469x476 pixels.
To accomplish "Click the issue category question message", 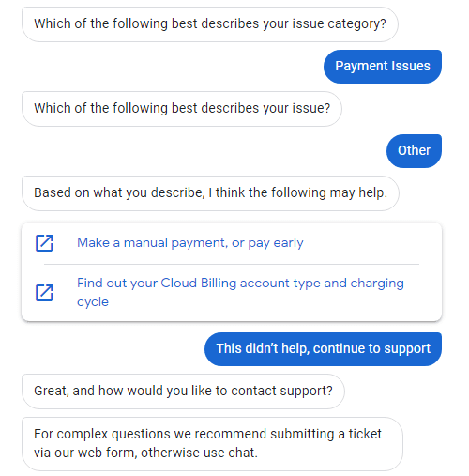I will [210, 24].
